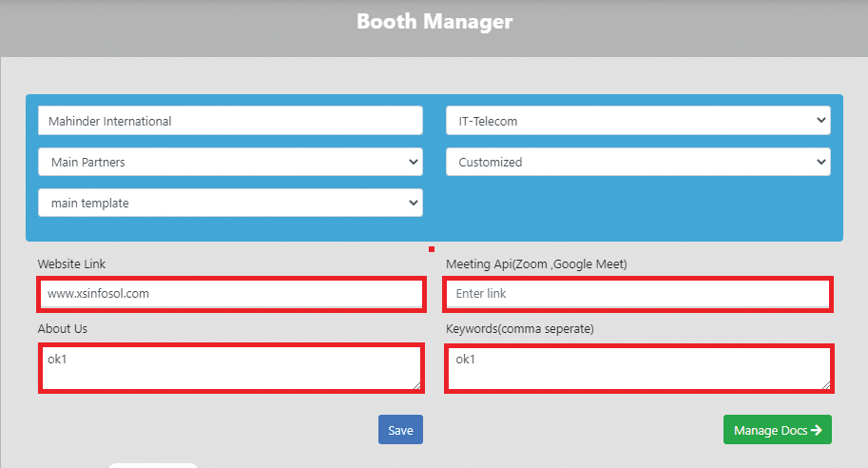Click the Keywords(comma seperate) label
The width and height of the screenshot is (868, 468).
tap(519, 329)
